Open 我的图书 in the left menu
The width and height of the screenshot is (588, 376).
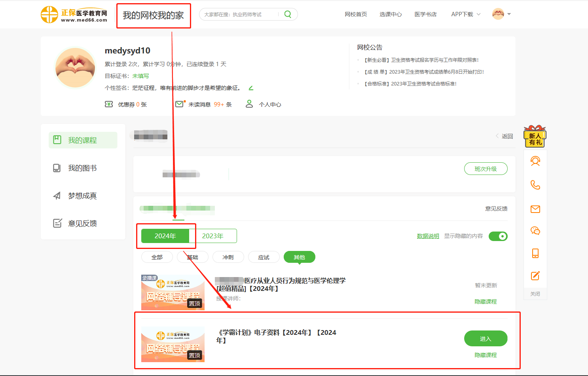(x=82, y=168)
